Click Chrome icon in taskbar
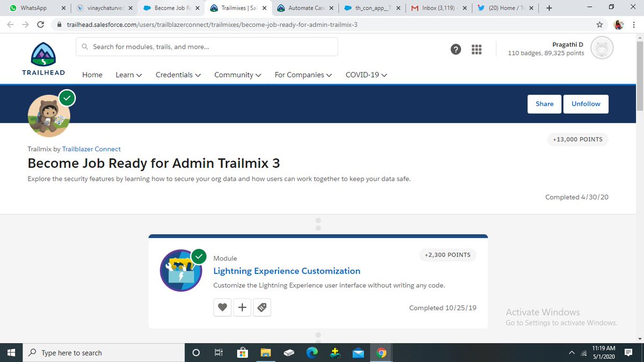The image size is (644, 362). coord(382,352)
